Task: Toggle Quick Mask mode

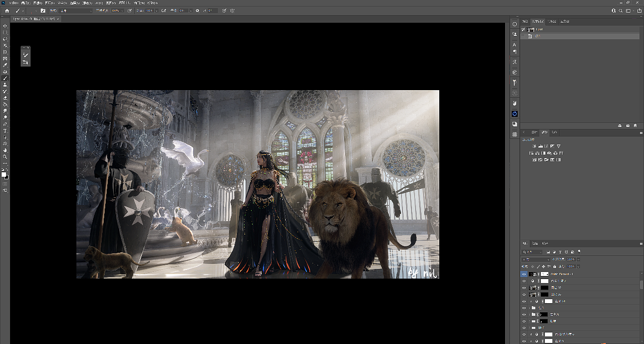Action: click(5, 185)
